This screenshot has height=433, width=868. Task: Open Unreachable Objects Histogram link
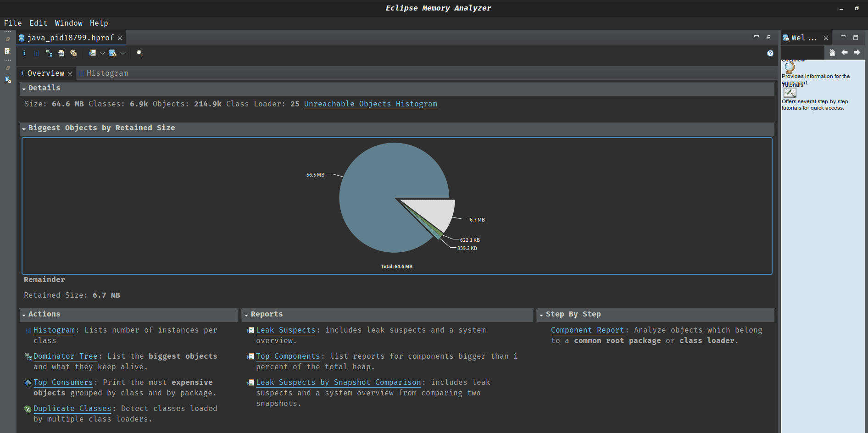pos(371,104)
